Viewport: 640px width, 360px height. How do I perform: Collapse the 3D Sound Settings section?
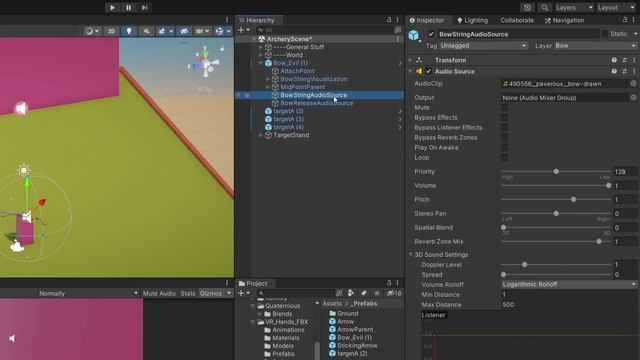(411, 255)
